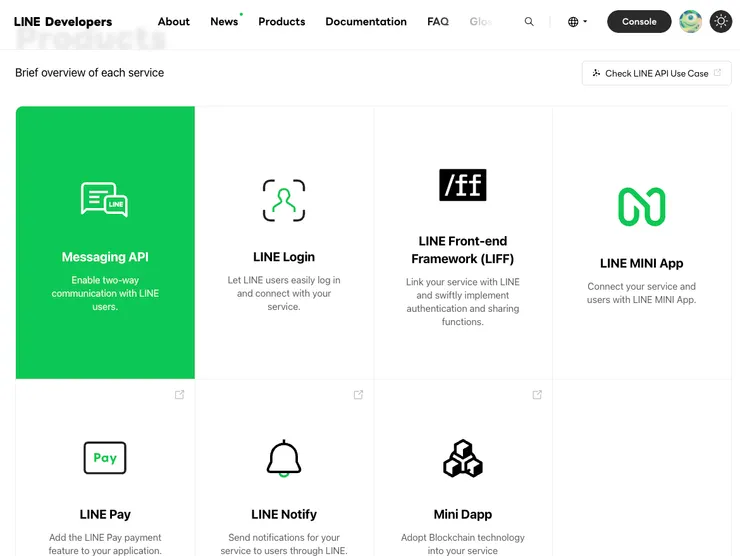This screenshot has width=740, height=556.
Task: Open the News menu item
Action: (224, 22)
